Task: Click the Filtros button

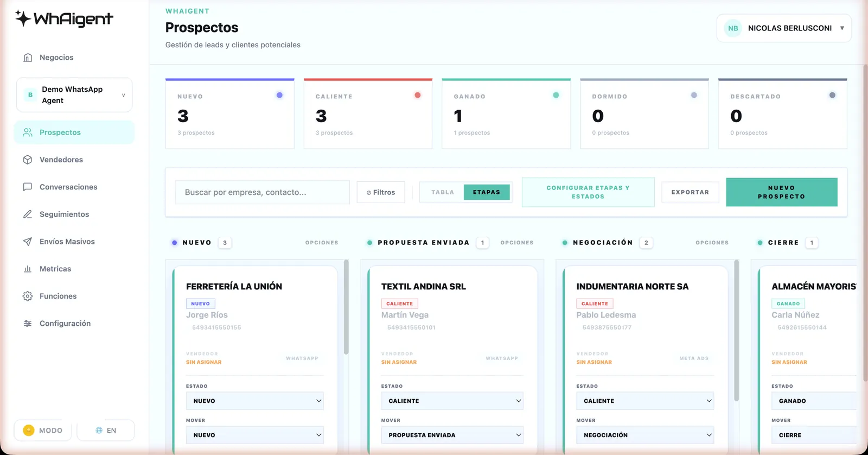Action: [x=381, y=192]
